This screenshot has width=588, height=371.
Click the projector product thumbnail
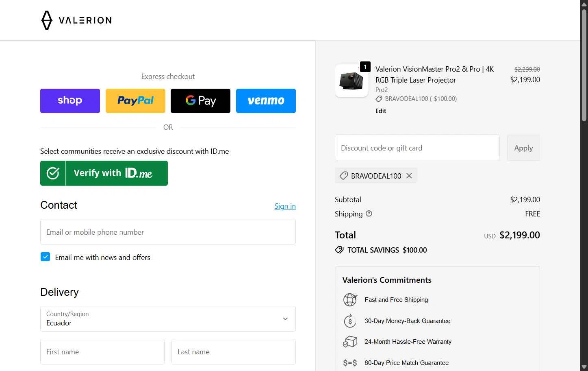click(x=351, y=81)
